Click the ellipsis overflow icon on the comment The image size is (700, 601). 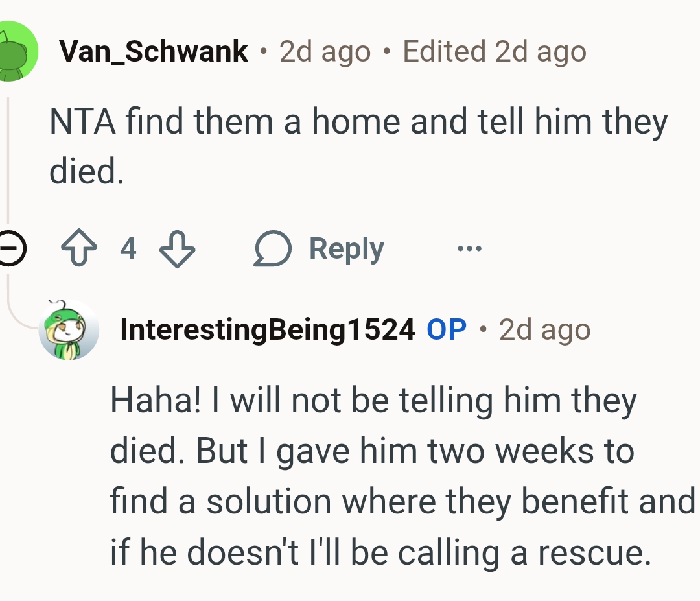coord(468,248)
